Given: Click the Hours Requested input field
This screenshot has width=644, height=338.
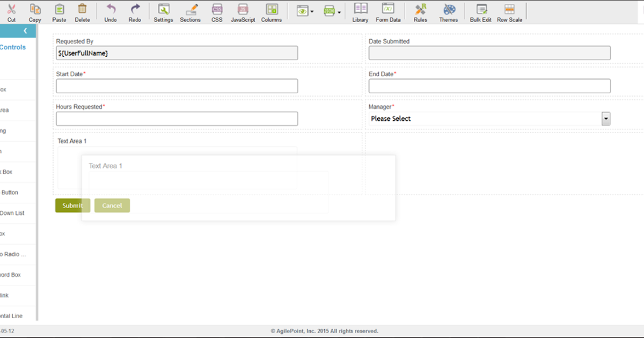Looking at the screenshot, I should tap(177, 118).
